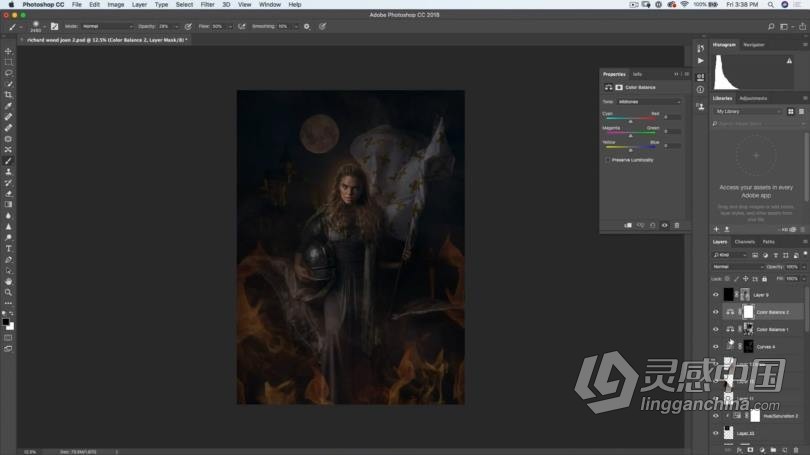
Task: Open the Opacity slider dropdown in options bar
Action: (177, 26)
